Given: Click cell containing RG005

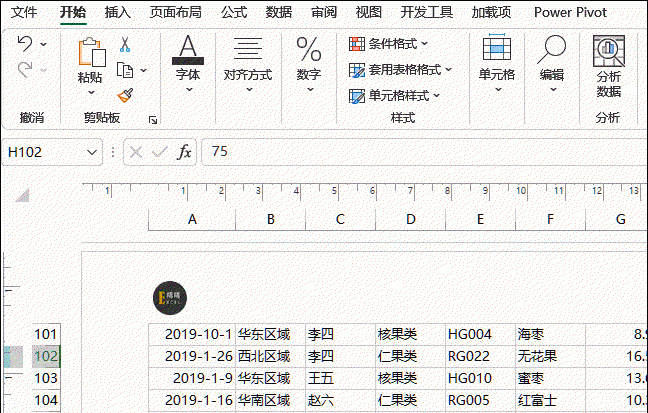Looking at the screenshot, I should point(480,400).
